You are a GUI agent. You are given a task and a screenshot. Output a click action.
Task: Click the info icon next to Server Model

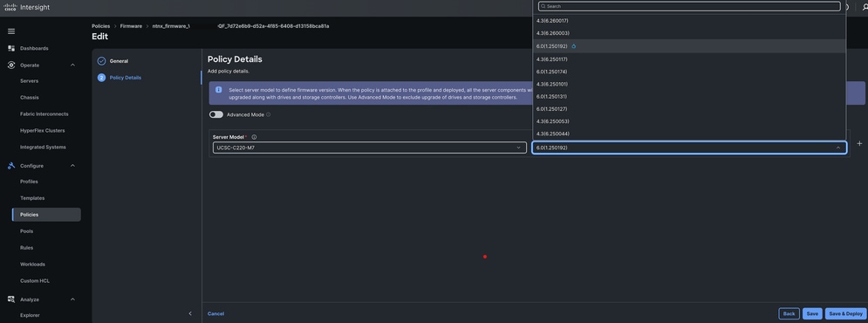coord(254,137)
